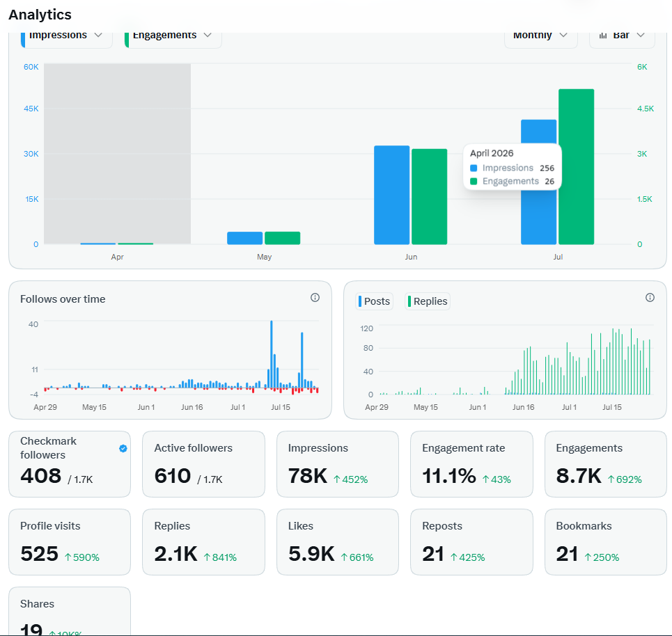This screenshot has height=636, width=672.
Task: Click the 4.5K right axis label
Action: pyautogui.click(x=646, y=109)
